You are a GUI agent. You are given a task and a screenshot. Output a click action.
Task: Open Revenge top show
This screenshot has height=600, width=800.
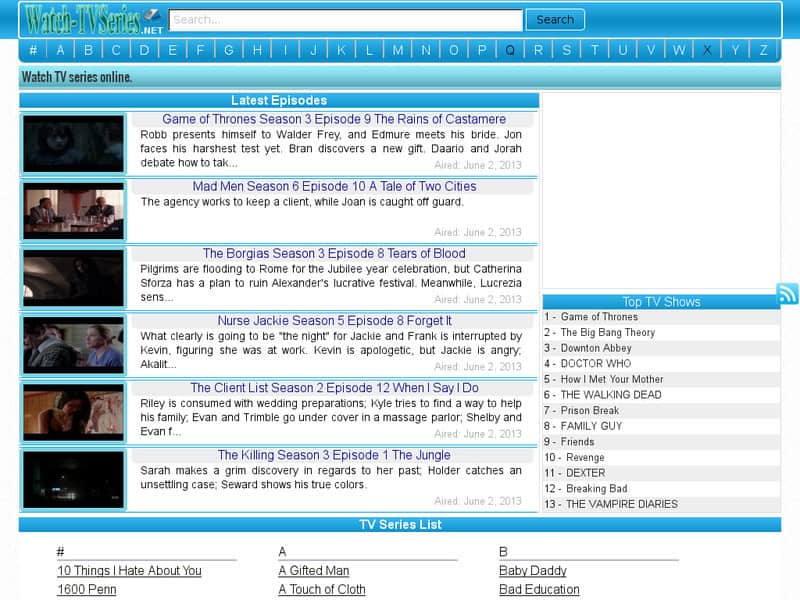[x=585, y=458]
